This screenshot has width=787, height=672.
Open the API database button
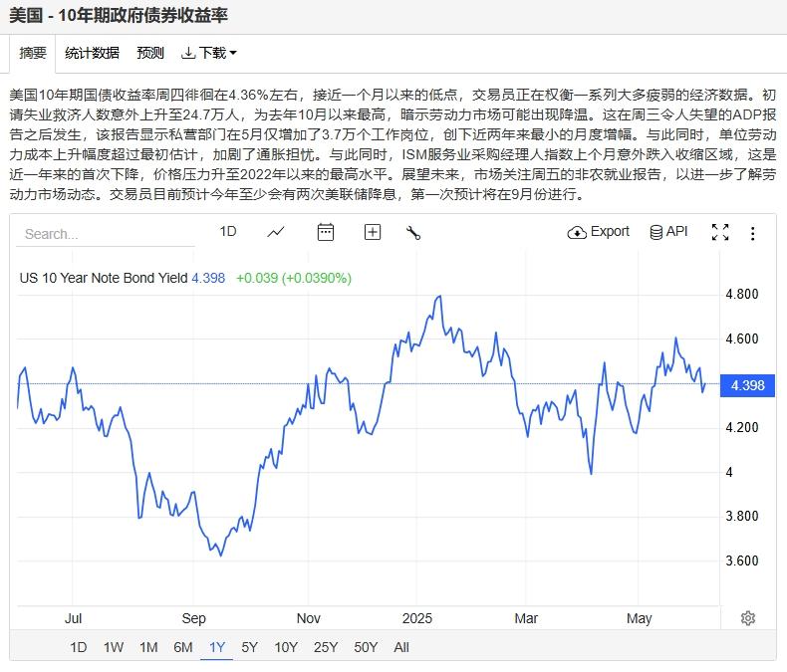coord(668,232)
